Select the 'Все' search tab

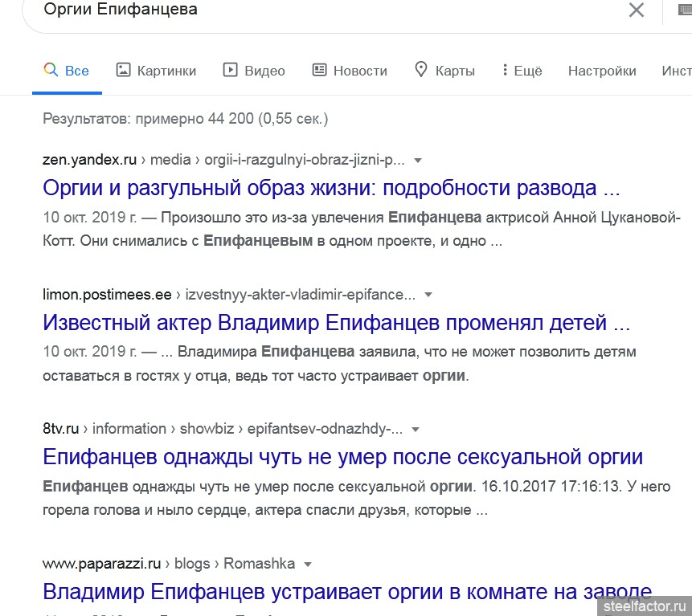point(67,71)
